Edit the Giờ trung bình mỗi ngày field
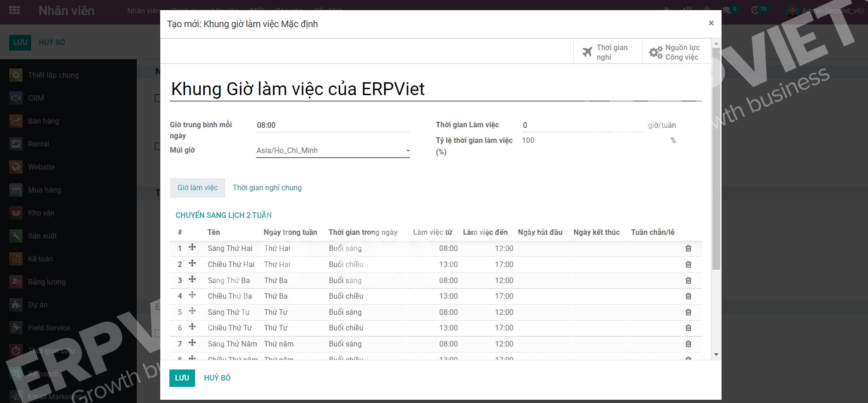Viewport: 868px width, 403px height. point(333,125)
